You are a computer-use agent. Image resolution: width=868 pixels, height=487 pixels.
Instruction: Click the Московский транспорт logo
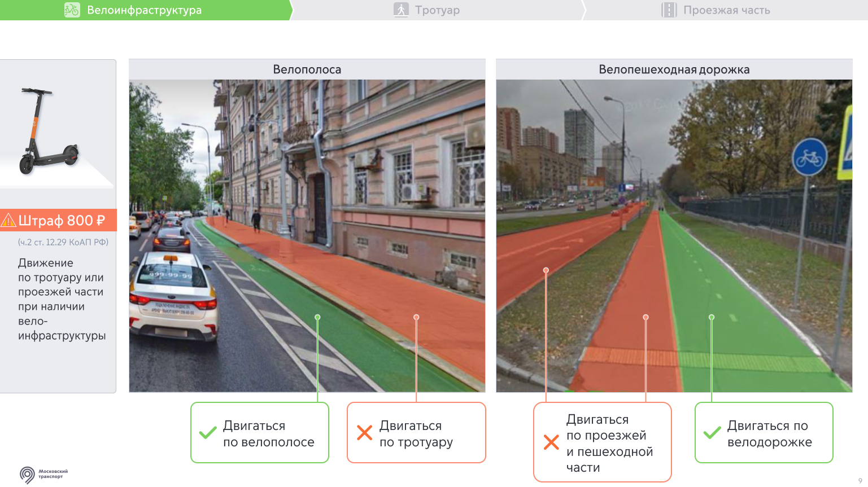click(x=43, y=475)
